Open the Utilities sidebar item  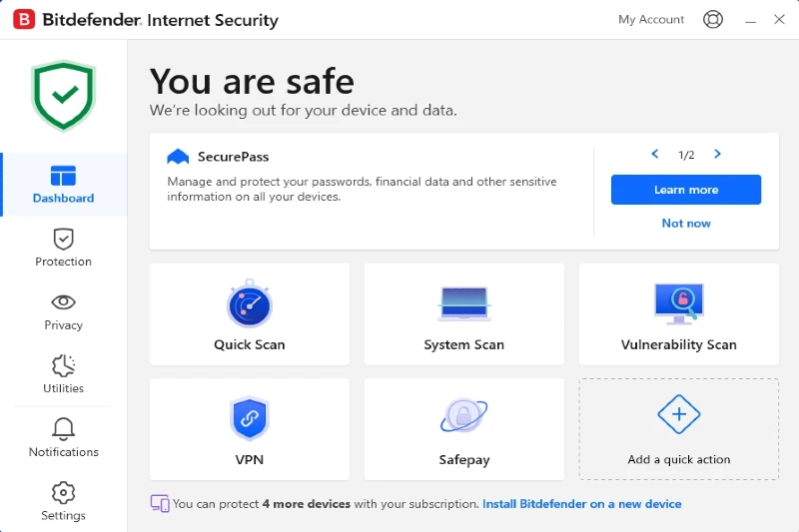click(x=64, y=374)
